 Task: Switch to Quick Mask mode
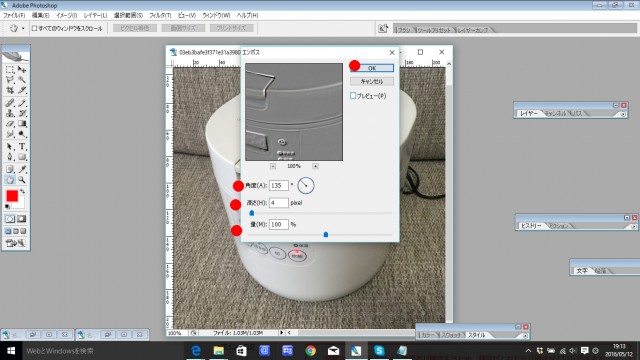[21, 219]
